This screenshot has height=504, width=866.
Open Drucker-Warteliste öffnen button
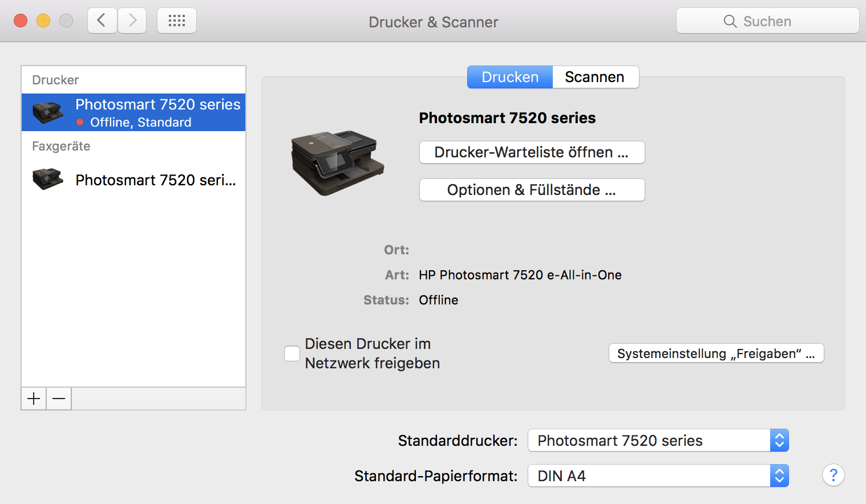pyautogui.click(x=532, y=152)
